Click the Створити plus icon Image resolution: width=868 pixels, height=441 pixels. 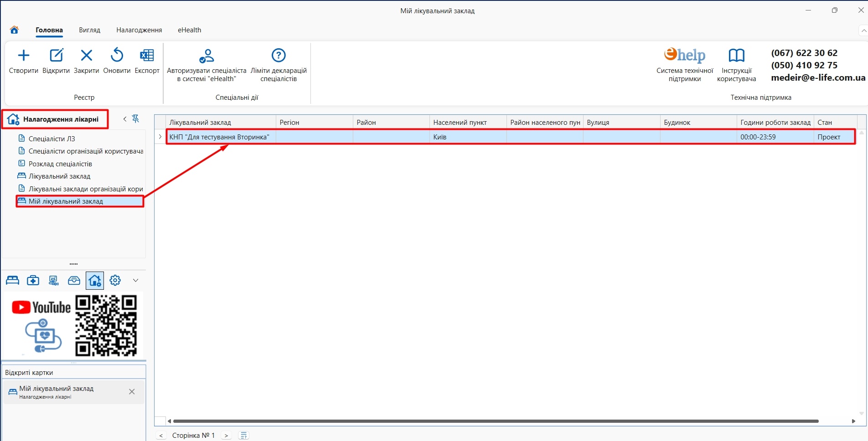[x=23, y=56]
